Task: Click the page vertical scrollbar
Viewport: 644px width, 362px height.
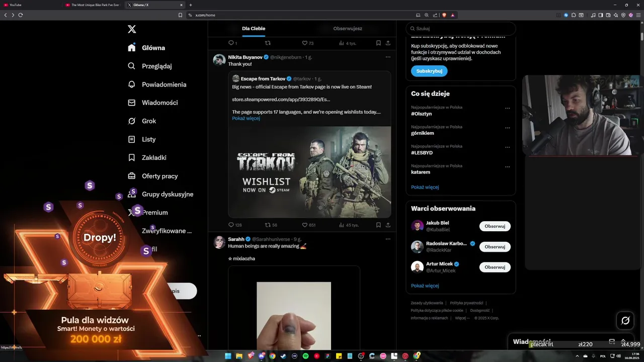Action: (x=642, y=36)
